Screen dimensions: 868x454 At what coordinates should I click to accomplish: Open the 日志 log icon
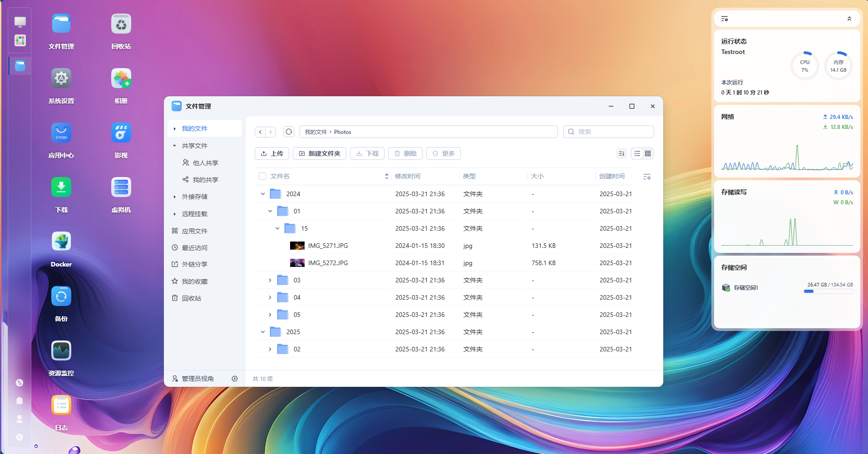pos(61,405)
